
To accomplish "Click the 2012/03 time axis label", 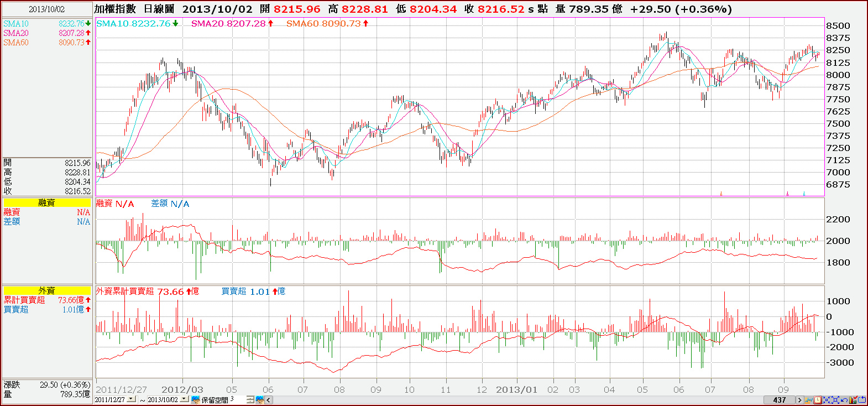I will click(x=182, y=389).
